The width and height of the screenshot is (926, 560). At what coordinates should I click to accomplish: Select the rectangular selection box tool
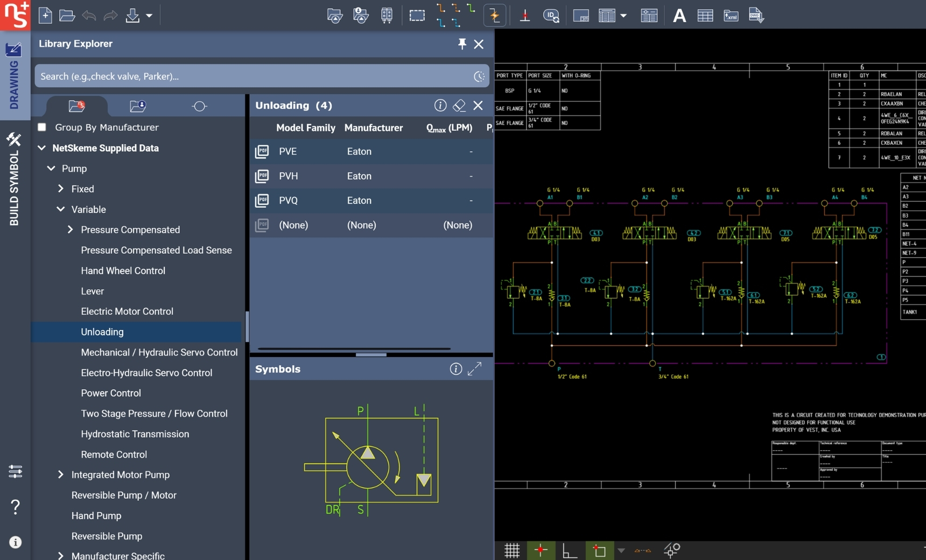coord(417,16)
